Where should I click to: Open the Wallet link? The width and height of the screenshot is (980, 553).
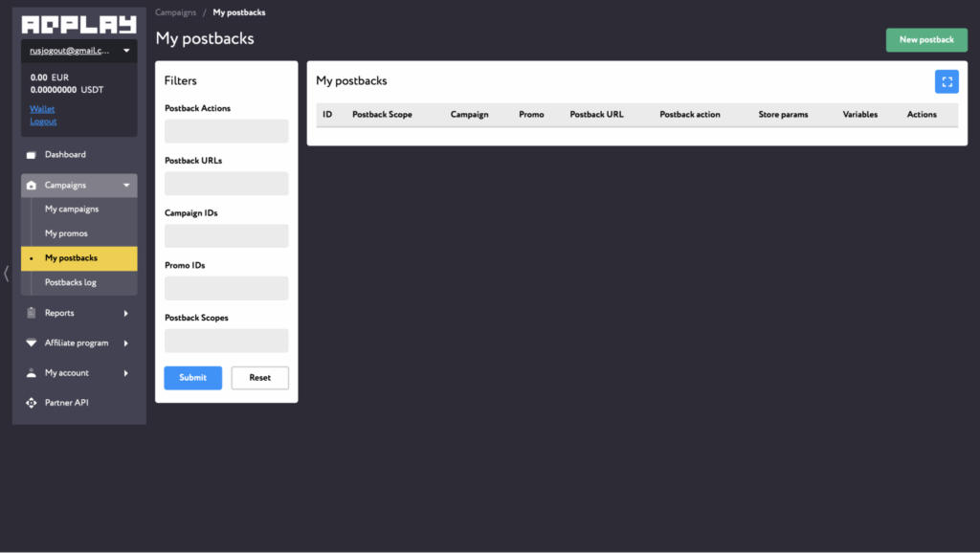(42, 109)
